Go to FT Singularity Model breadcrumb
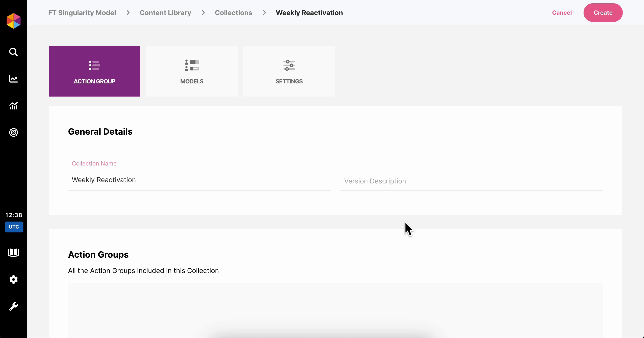The image size is (644, 338). [x=82, y=13]
